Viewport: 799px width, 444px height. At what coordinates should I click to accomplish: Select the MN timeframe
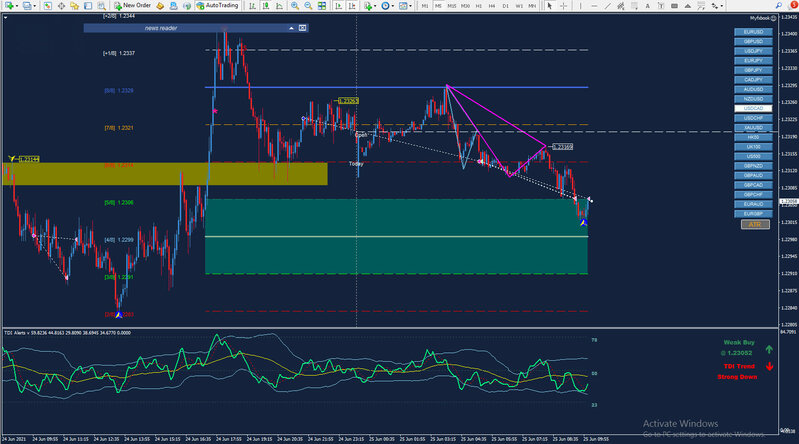point(532,6)
